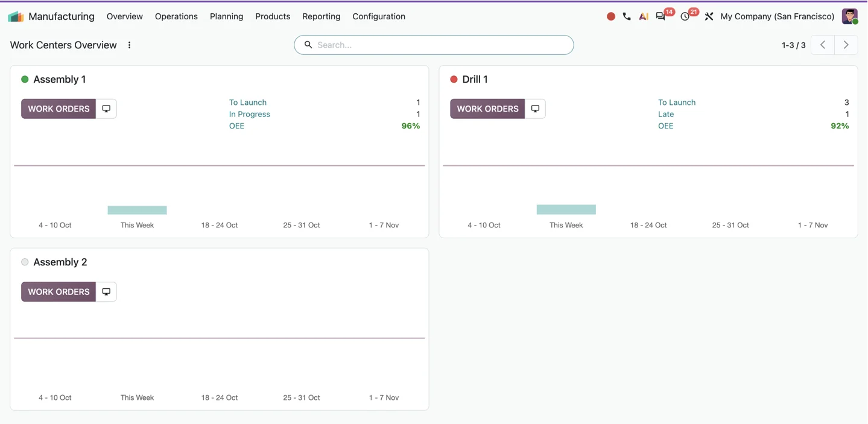The height and width of the screenshot is (424, 868).
Task: Click the Manufacturing app logo icon
Action: [16, 16]
